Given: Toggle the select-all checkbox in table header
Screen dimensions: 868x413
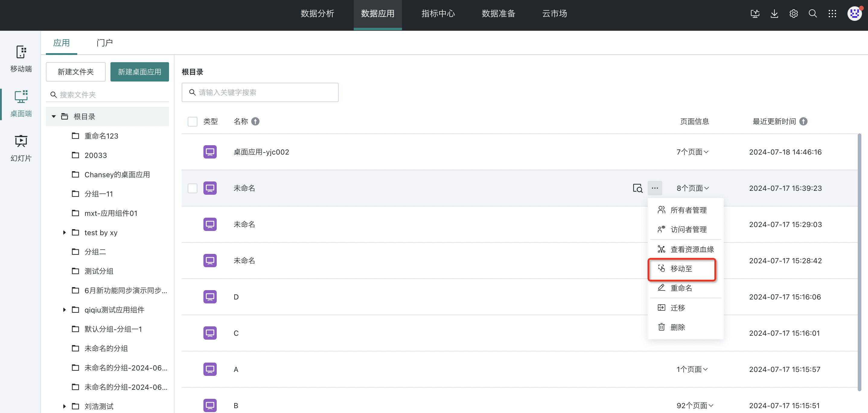Looking at the screenshot, I should tap(192, 121).
